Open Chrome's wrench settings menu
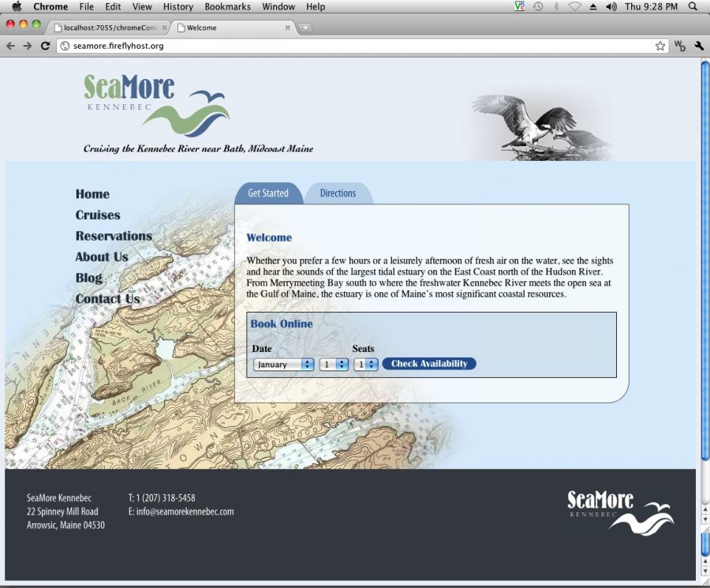This screenshot has width=710, height=588. [x=699, y=46]
